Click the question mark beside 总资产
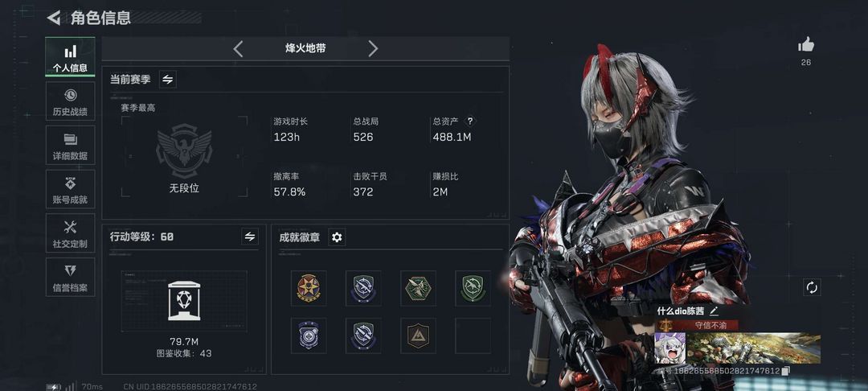This screenshot has width=868, height=391. pyautogui.click(x=470, y=121)
